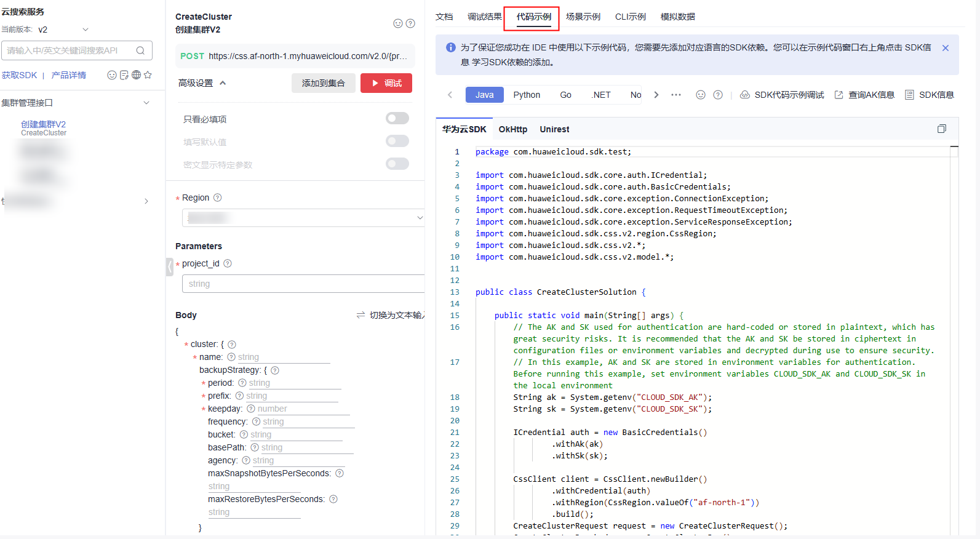The image size is (980, 539).
Task: Go to previous language tabs arrow
Action: [x=450, y=95]
